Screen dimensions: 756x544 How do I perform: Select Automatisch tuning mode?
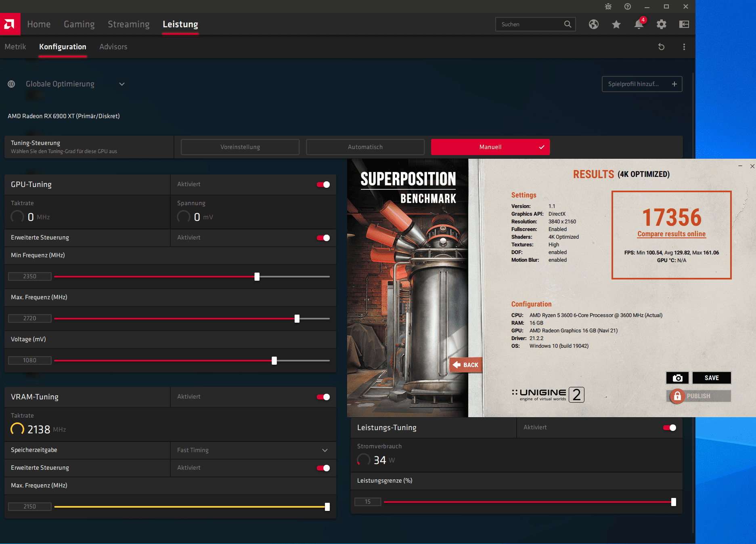pos(365,147)
